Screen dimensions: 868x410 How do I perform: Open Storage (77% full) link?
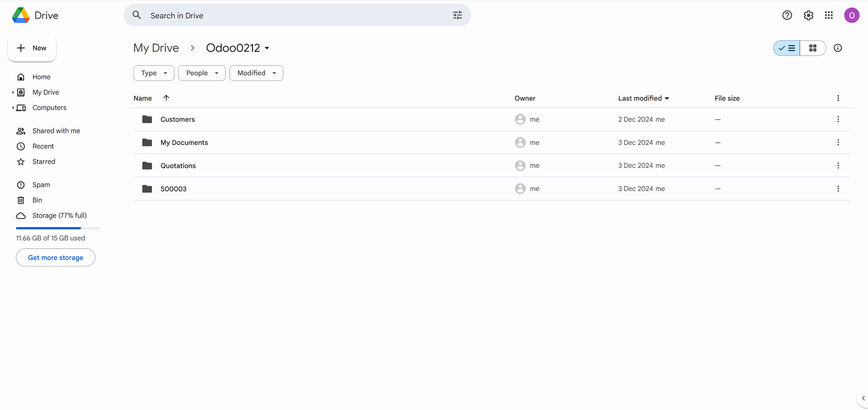coord(59,215)
